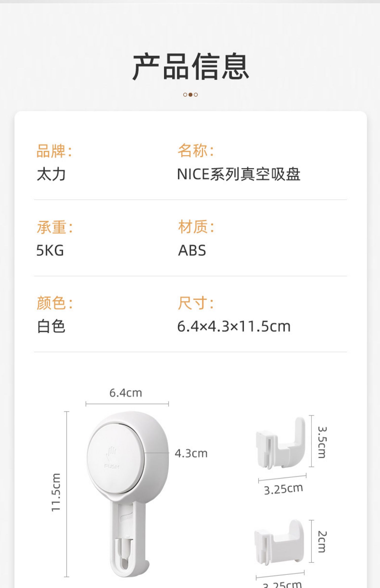Click the right hollow dot under the title

click(196, 95)
